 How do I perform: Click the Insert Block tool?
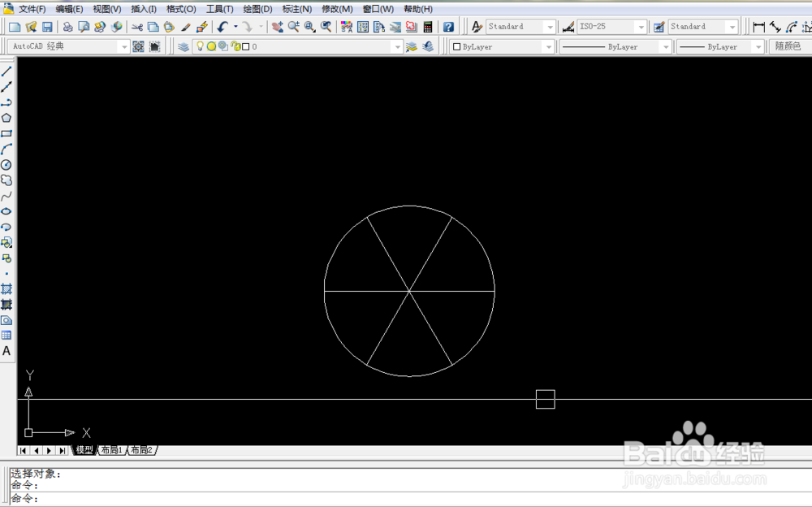click(6, 242)
